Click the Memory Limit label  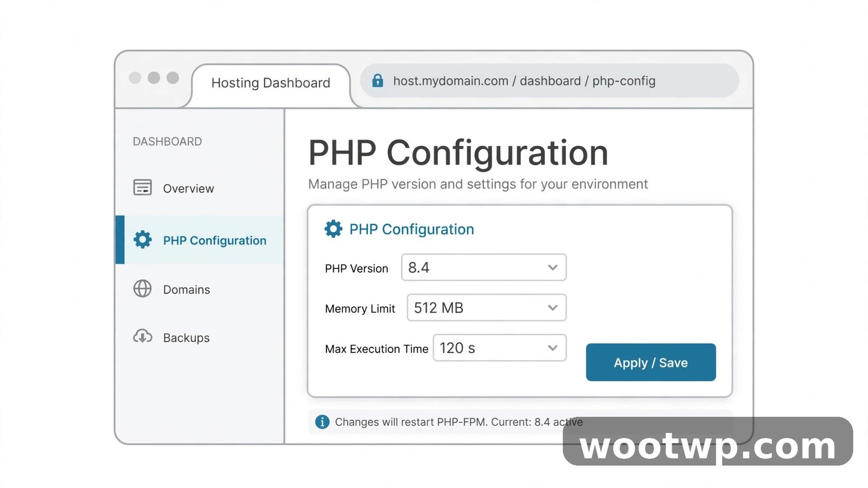click(x=360, y=309)
